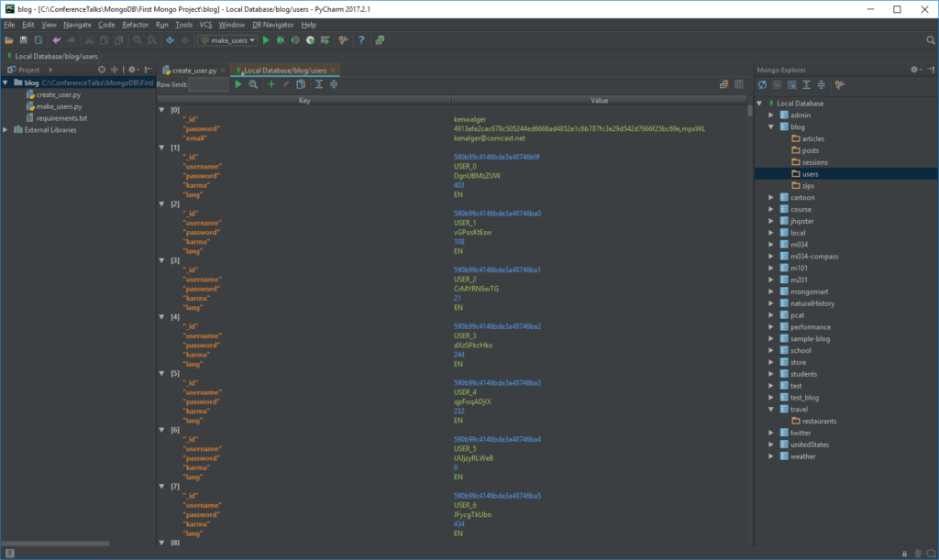Click the copy document icon in query toolbar
The width and height of the screenshot is (939, 560).
tap(301, 84)
